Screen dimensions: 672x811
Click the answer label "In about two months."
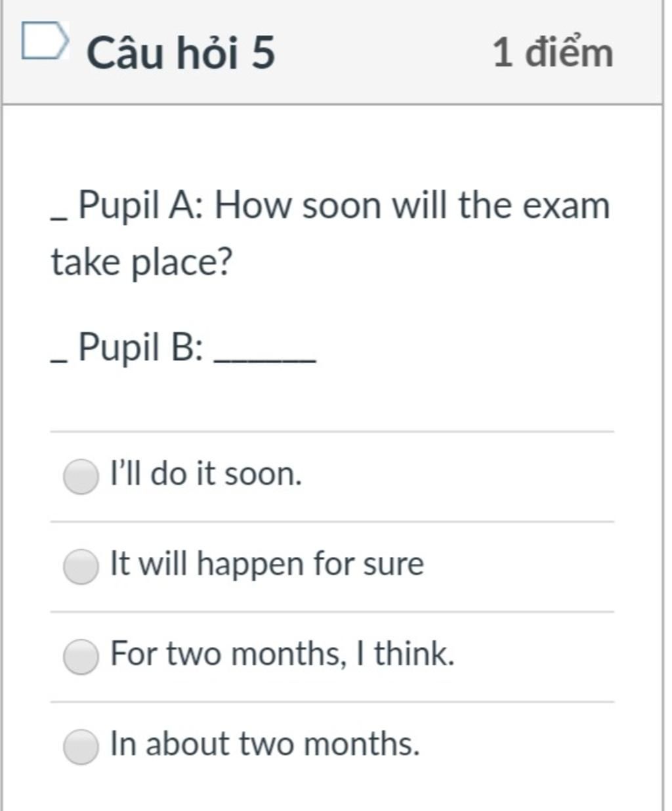264,744
